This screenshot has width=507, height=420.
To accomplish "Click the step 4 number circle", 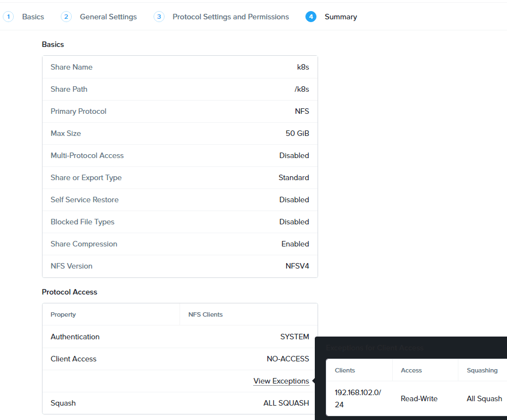I will 311,17.
